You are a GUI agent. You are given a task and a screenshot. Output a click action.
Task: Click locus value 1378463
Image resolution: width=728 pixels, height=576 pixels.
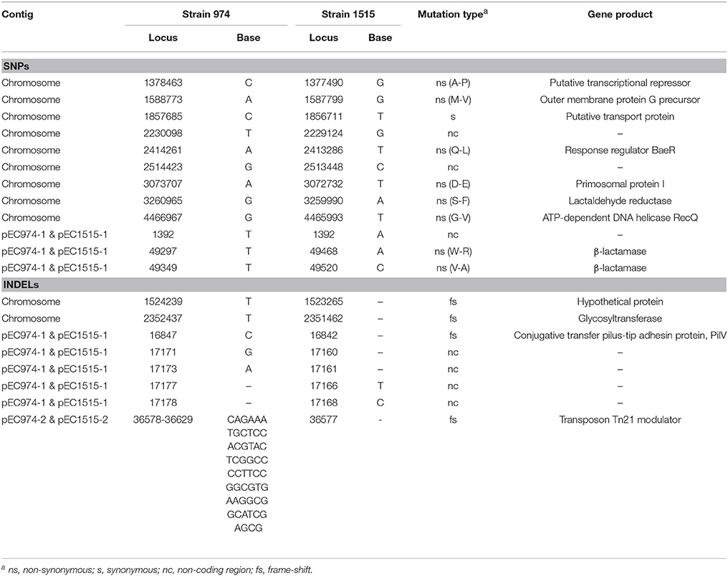tap(163, 82)
